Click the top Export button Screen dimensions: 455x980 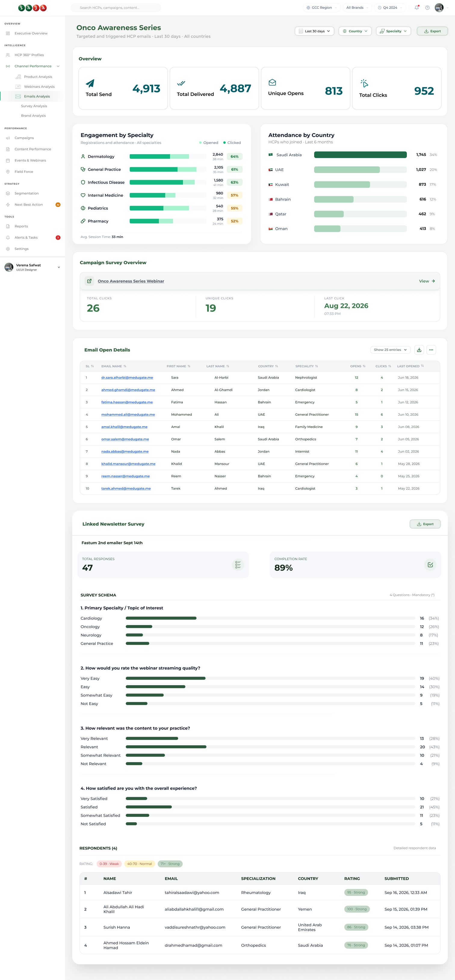(432, 31)
